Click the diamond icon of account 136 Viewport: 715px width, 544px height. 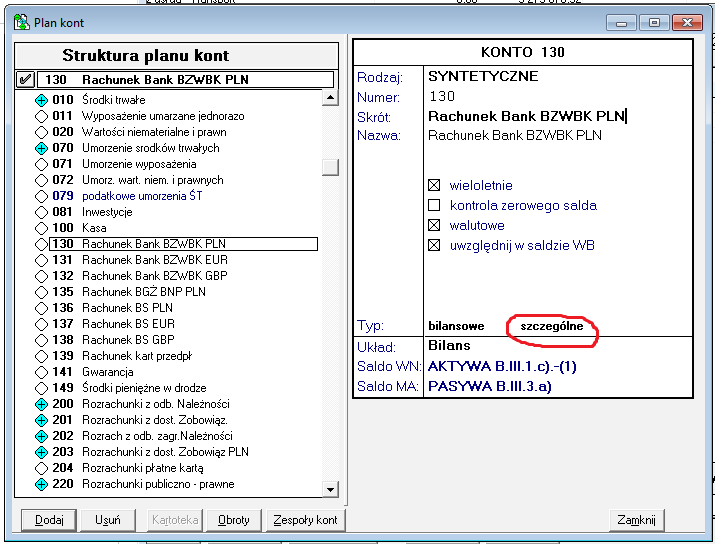(x=41, y=308)
